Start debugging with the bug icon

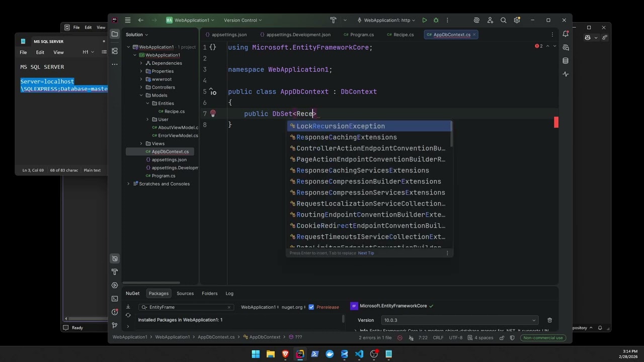436,20
